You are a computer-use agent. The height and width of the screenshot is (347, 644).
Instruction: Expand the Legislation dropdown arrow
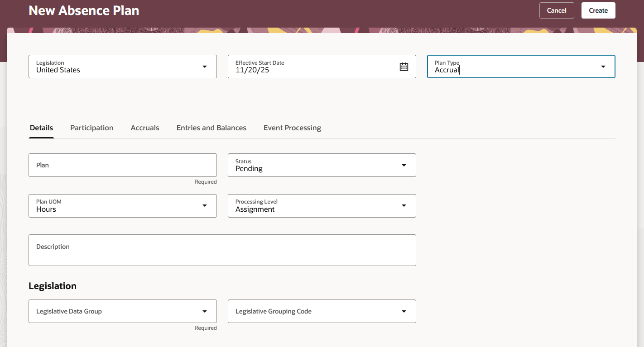click(204, 66)
